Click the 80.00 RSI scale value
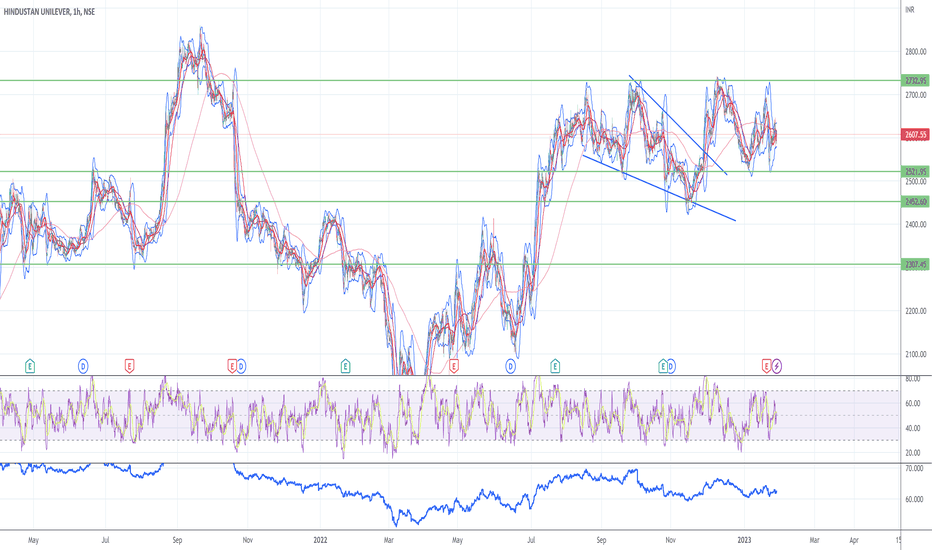This screenshot has height=550, width=932. point(912,379)
